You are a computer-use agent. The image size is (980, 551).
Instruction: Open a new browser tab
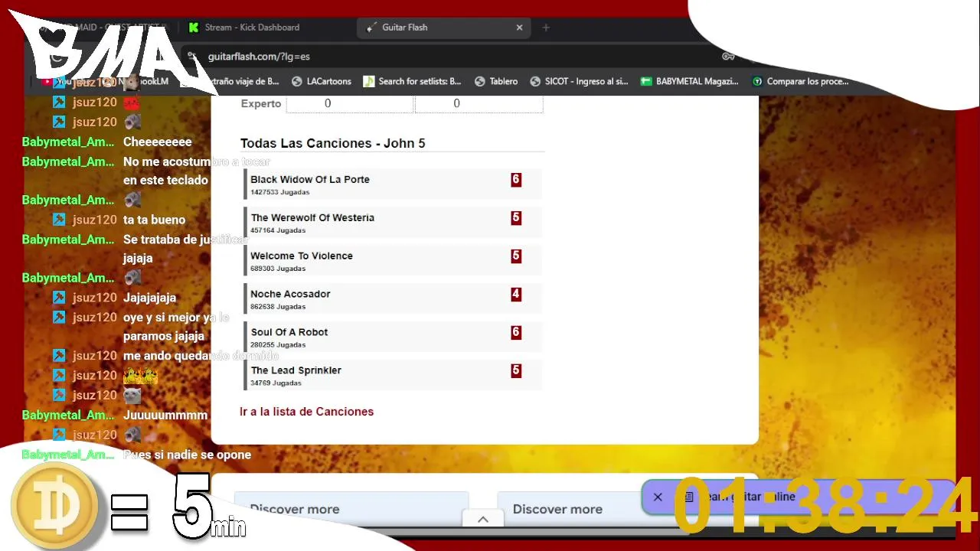[x=546, y=28]
